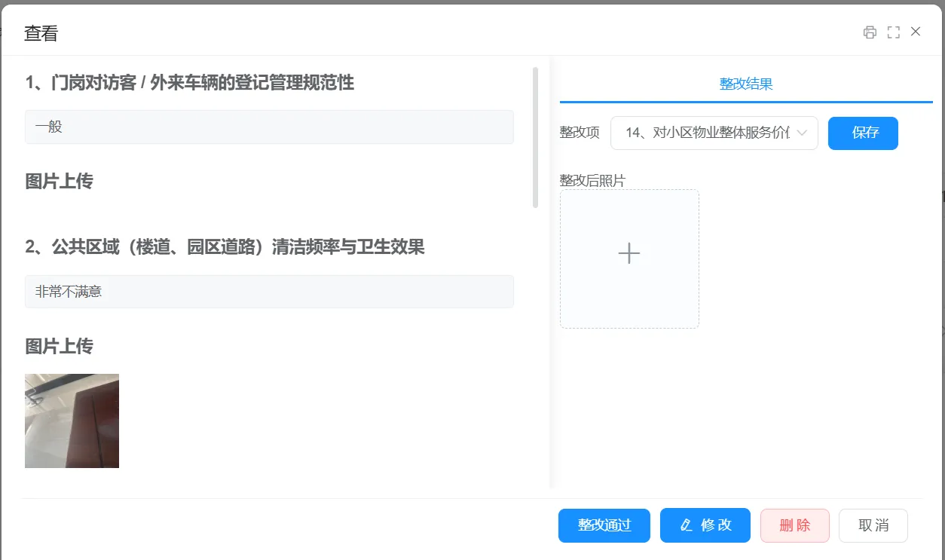Toggle fullscreen mode for the 查看 dialog
Viewport: 945px width, 560px height.
893,32
